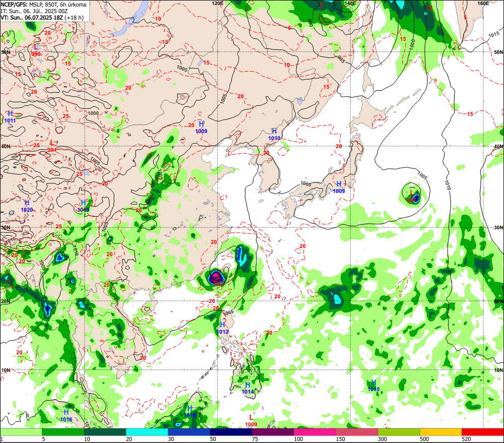Viewport: 504px width, 443px height.
Task: Click the "NCEP/GFS: MSLP, 850T, 6h úrkoma" title
Action: [43, 5]
